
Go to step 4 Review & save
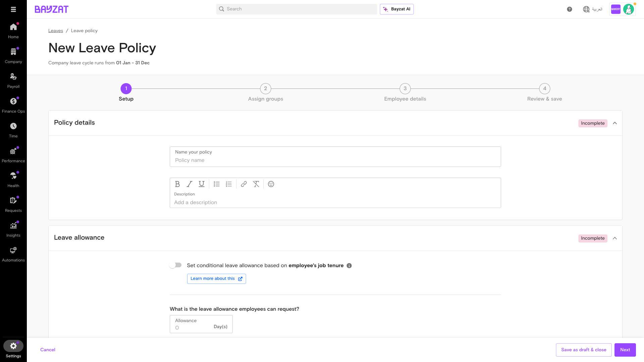(545, 93)
